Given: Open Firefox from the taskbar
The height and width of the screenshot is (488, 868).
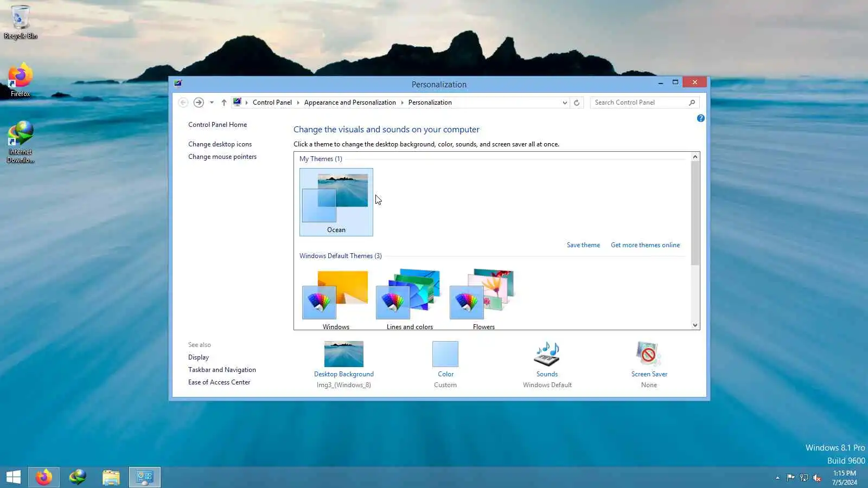Looking at the screenshot, I should (44, 477).
